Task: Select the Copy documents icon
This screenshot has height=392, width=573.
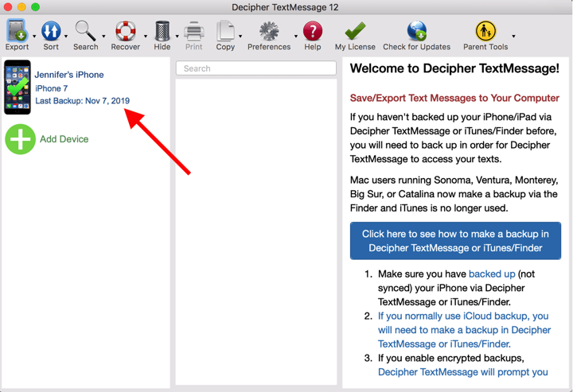Action: coord(225,32)
